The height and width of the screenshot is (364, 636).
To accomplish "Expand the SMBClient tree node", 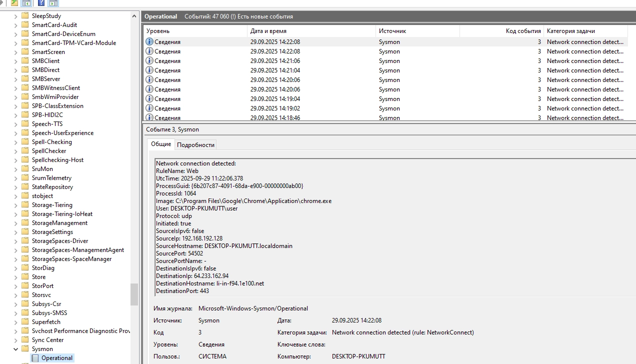I will pyautogui.click(x=15, y=61).
